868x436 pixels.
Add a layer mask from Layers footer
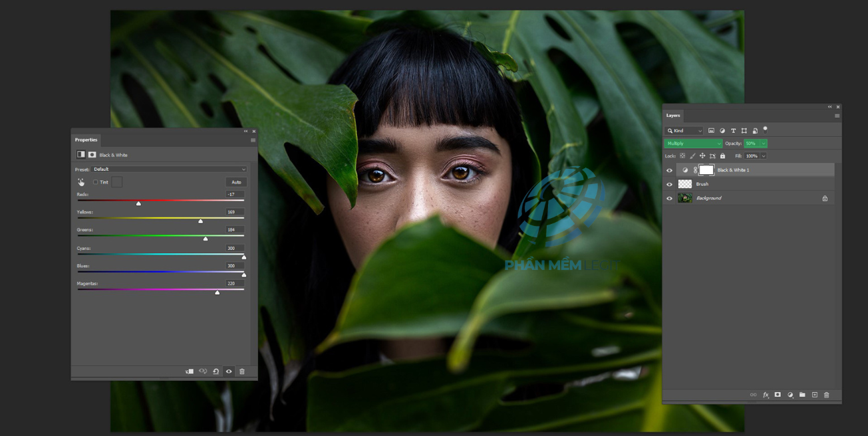(778, 395)
